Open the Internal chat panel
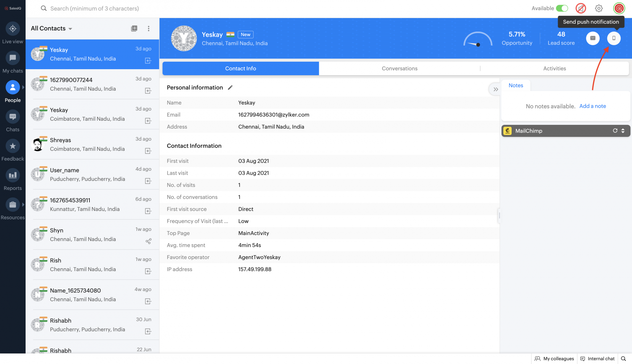 [598, 359]
